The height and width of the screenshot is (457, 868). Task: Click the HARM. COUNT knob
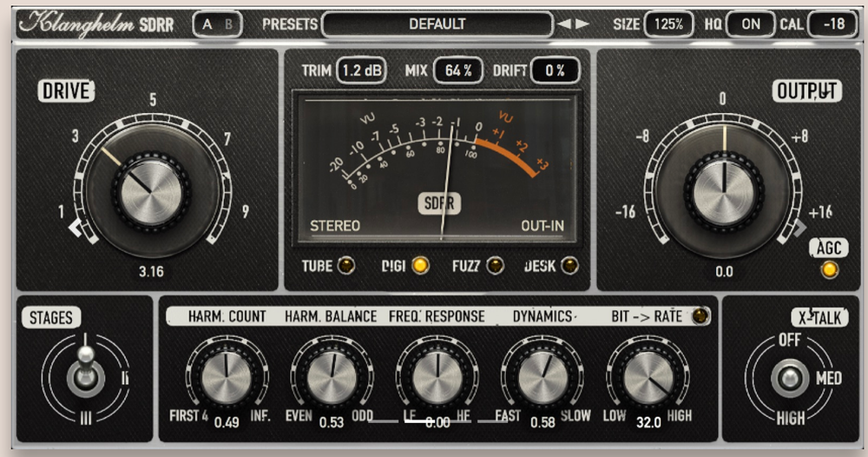(x=227, y=378)
